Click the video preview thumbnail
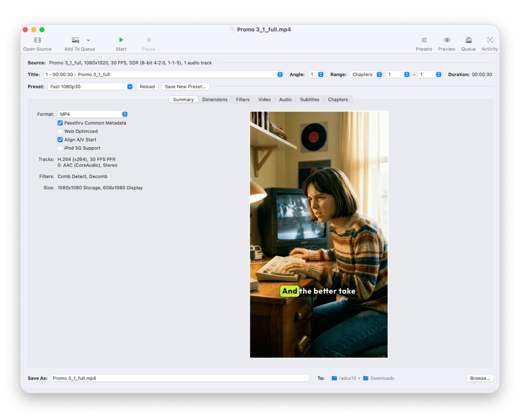This screenshot has width=520, height=420. [319, 234]
